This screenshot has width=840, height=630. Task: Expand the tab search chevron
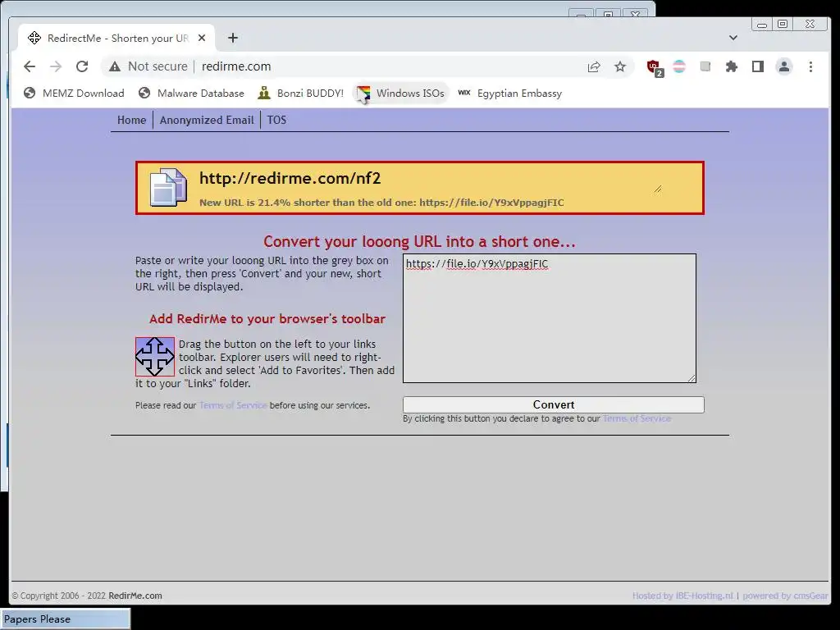733,38
